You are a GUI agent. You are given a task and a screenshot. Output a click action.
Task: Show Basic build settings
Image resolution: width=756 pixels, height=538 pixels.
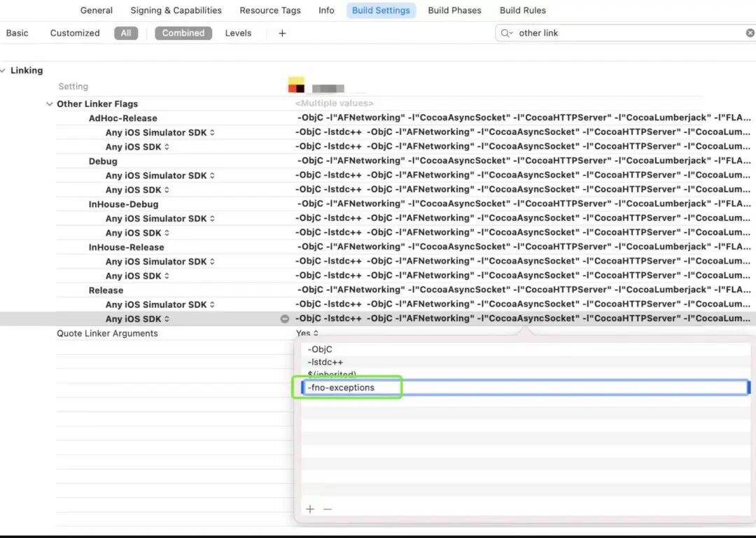(x=17, y=33)
